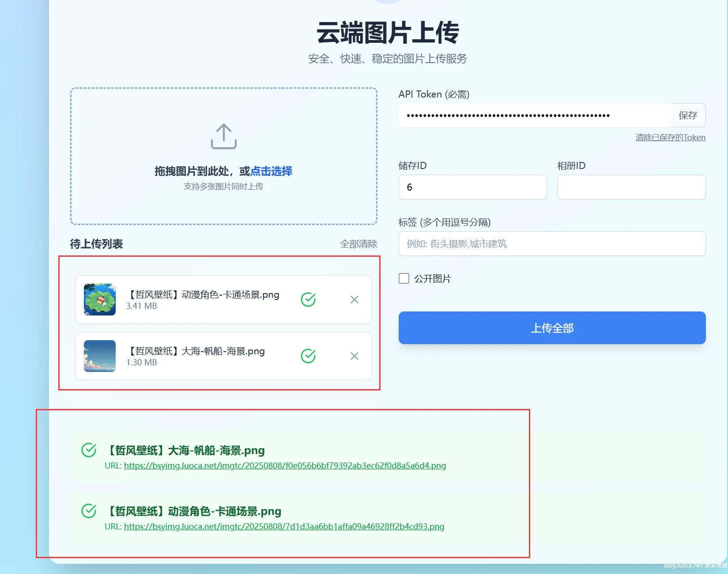Open the uploaded 大海-帆船-海景 image URL
The height and width of the screenshot is (574, 728).
point(285,466)
